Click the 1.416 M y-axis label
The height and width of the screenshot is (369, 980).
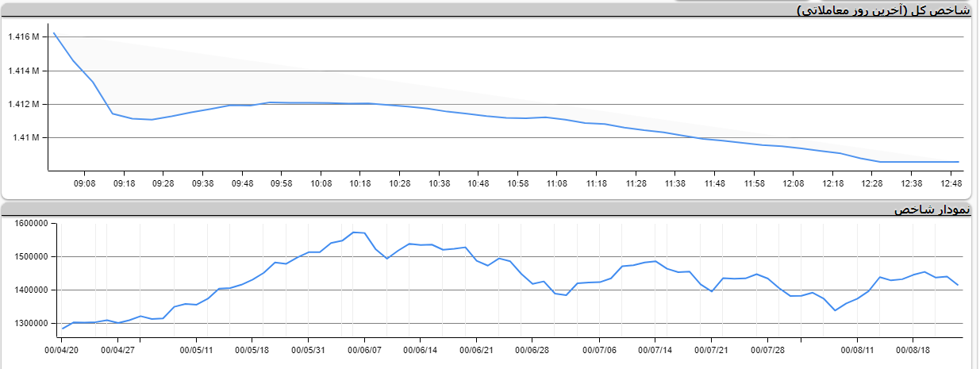click(24, 37)
